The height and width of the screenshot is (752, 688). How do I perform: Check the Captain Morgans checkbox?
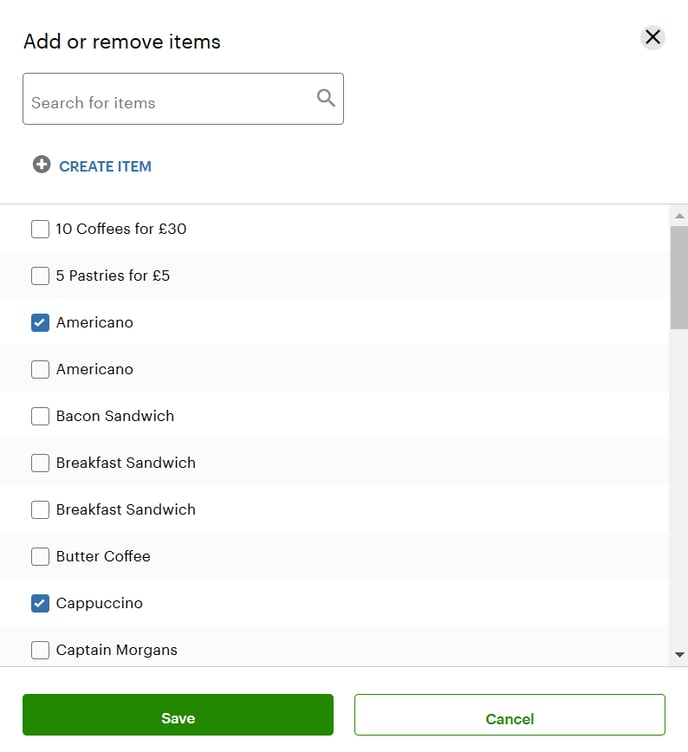click(x=40, y=650)
